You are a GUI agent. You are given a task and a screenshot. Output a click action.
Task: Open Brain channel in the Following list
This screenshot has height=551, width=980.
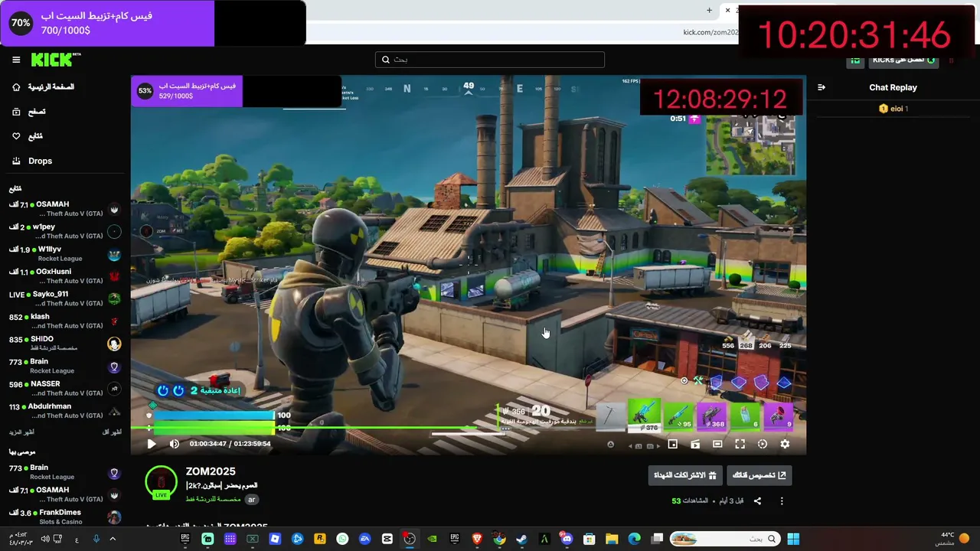coord(65,366)
